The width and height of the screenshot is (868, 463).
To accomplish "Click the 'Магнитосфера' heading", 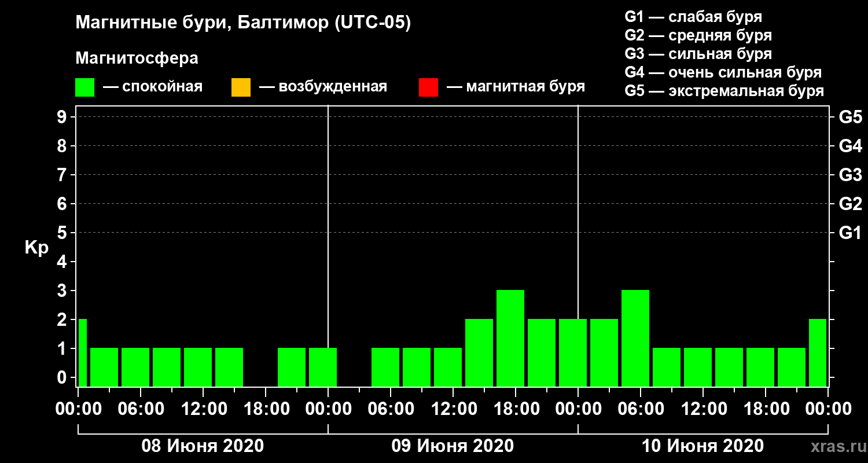I will [x=137, y=58].
